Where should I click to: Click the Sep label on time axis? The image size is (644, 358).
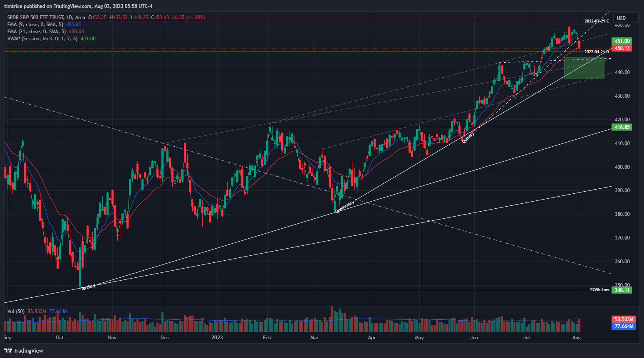pyautogui.click(x=7, y=338)
